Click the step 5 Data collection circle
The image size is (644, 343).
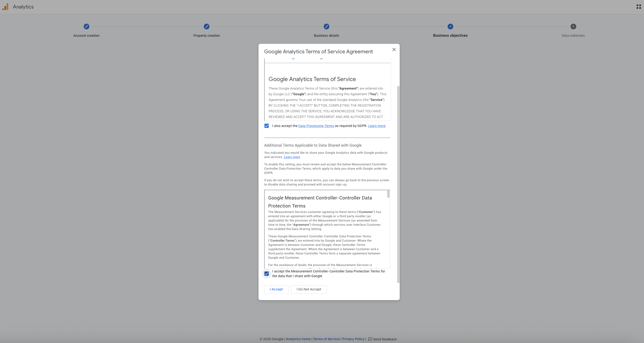point(573,27)
